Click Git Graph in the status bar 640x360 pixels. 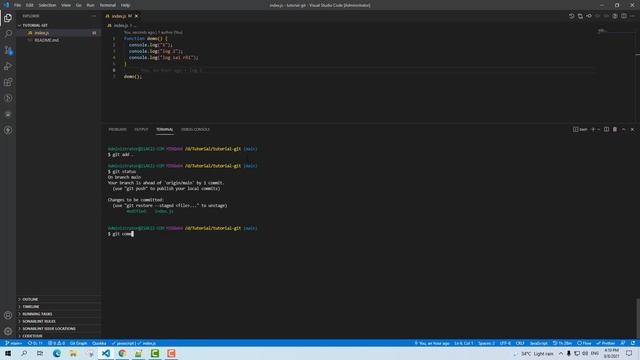(x=78, y=343)
